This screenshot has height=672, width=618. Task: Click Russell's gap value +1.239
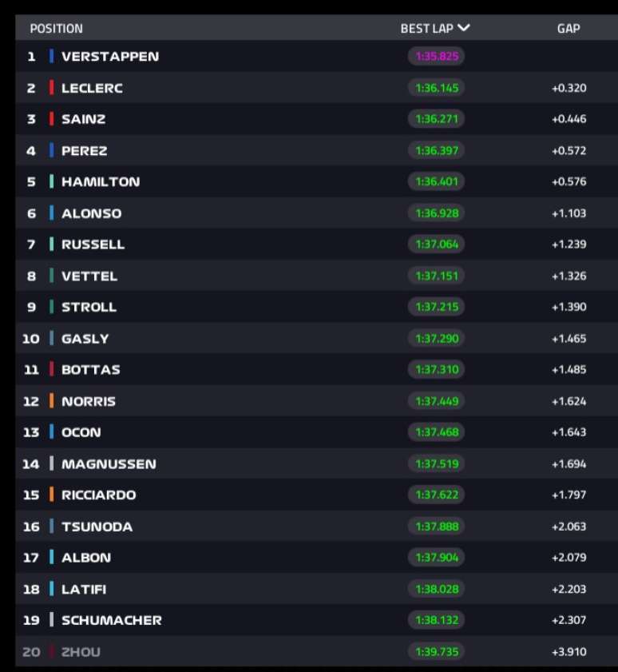pos(568,245)
